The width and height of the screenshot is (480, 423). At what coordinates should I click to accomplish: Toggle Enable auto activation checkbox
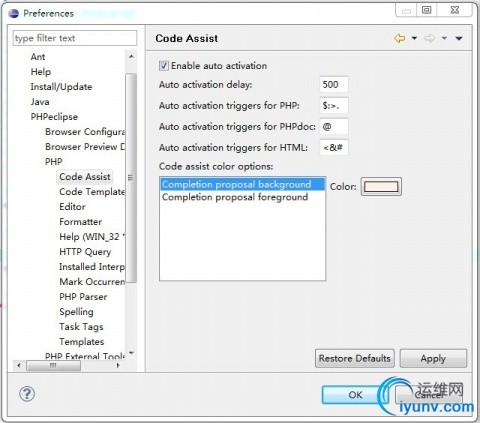tap(164, 66)
